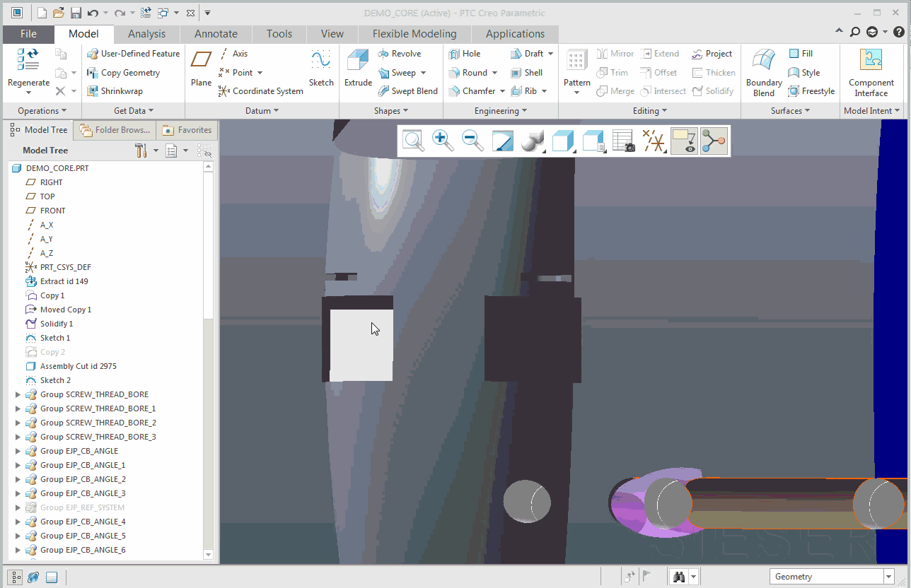Click the Component Interface icon
The width and height of the screenshot is (911, 588).
(871, 71)
